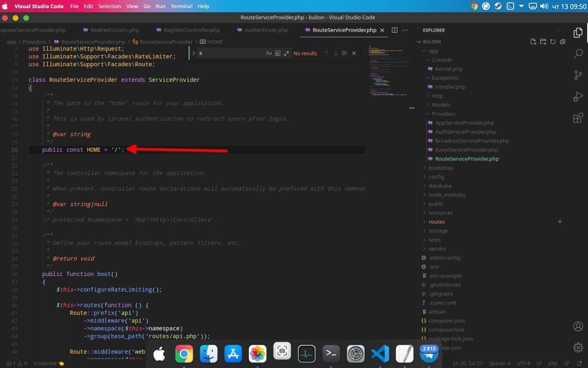Open the Extensions view
Screen dimensions: 588x368
(x=578, y=118)
